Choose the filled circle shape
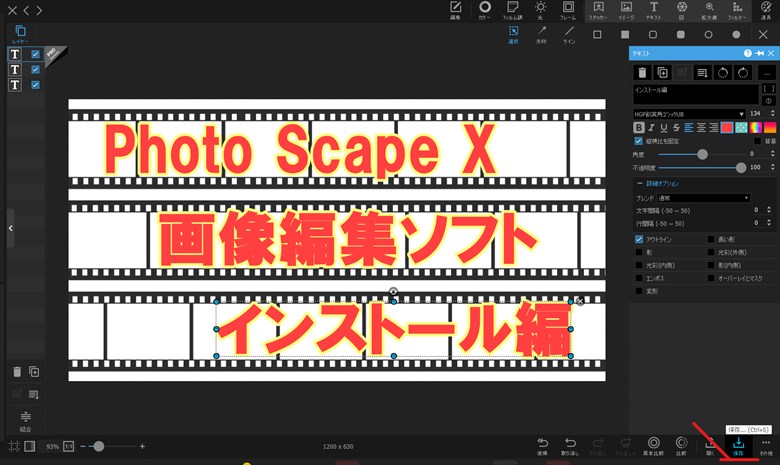This screenshot has height=465, width=780. tap(736, 34)
